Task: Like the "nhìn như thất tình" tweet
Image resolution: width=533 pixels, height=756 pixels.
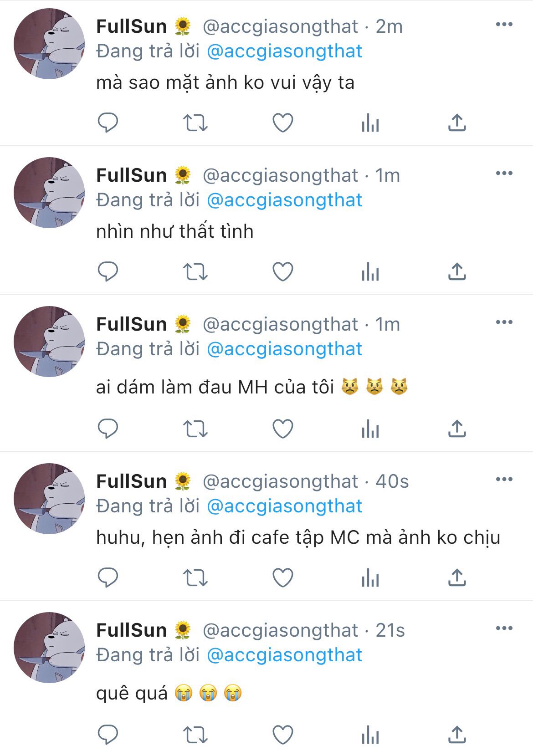Action: [x=282, y=272]
